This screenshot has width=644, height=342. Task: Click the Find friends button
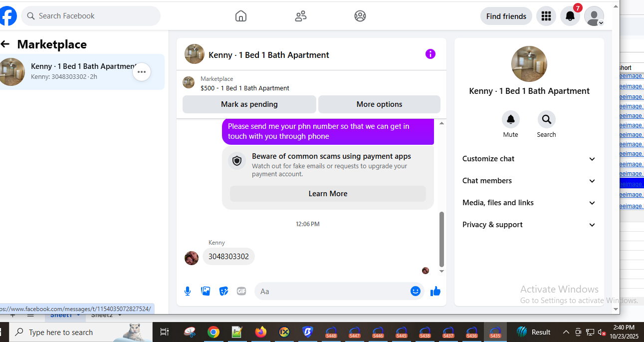click(x=506, y=16)
